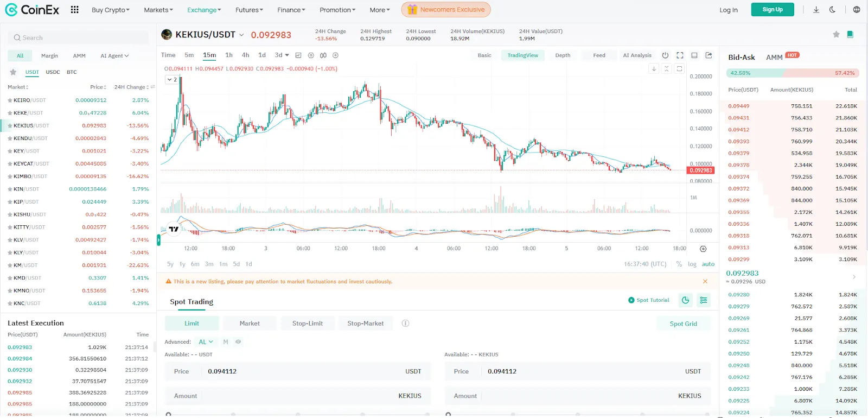Screen dimensions: 868x418
Task: Toggle auto scale on chart
Action: (708, 264)
